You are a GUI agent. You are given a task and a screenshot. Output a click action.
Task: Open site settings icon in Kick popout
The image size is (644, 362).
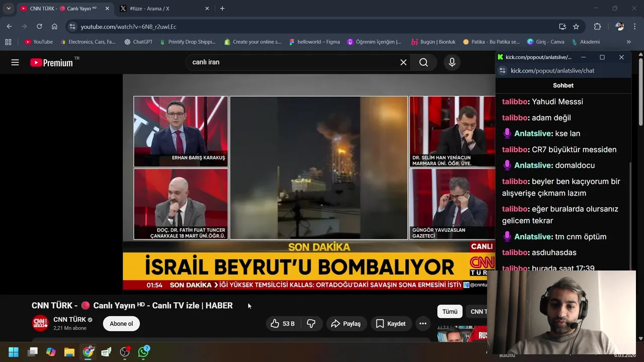(x=502, y=71)
